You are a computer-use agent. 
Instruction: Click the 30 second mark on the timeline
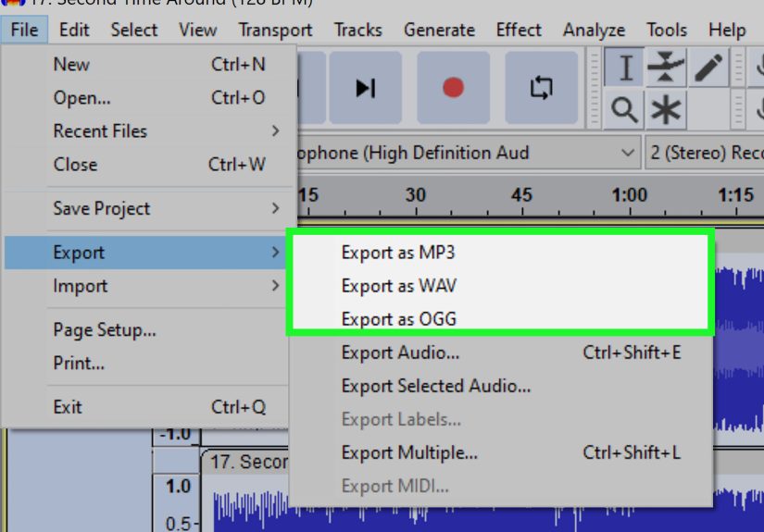pos(416,195)
